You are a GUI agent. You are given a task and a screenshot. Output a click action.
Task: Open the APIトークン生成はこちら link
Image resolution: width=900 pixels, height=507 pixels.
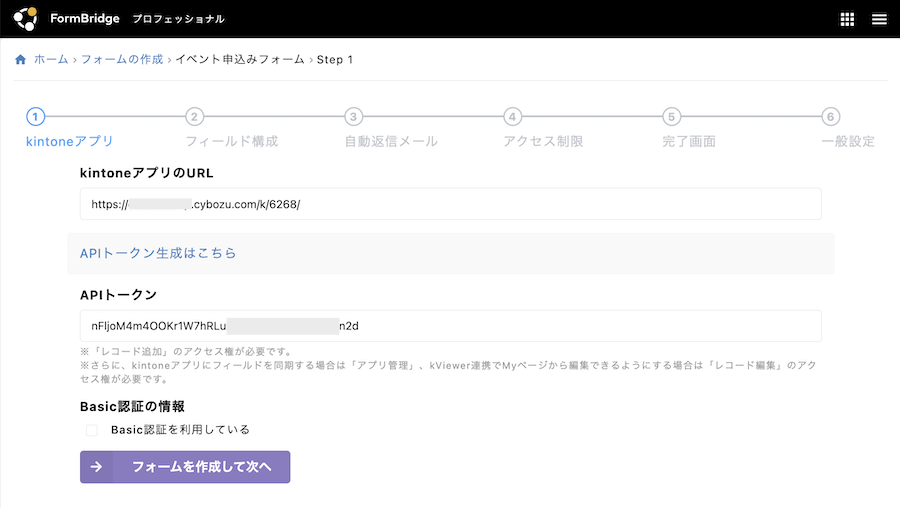(x=158, y=254)
